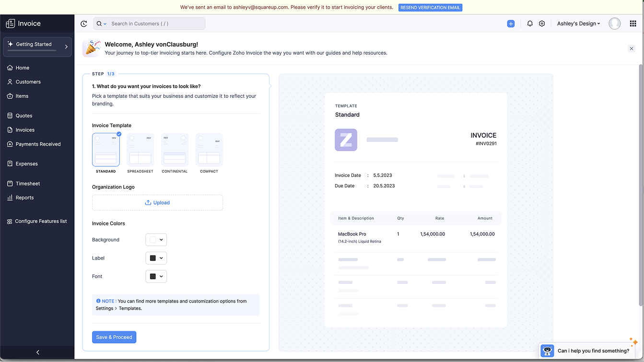Open the Background color dropdown
Screen dimensions: 644x362
156,239
